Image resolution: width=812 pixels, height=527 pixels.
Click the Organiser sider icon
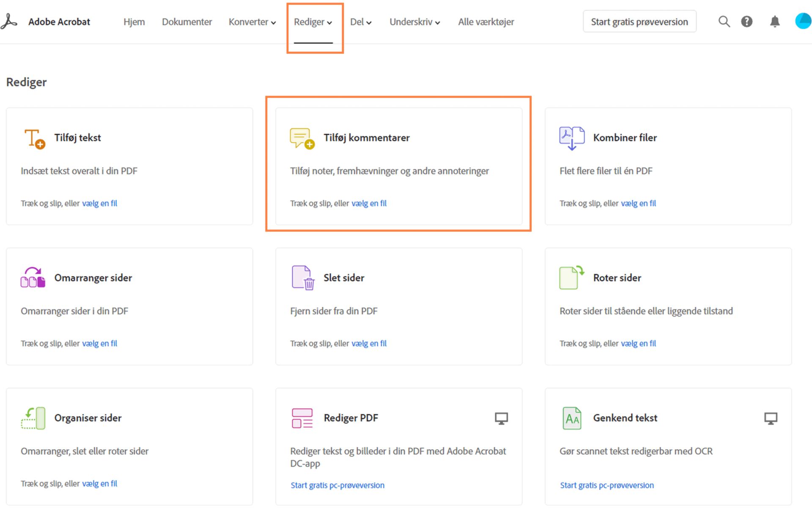pos(33,418)
